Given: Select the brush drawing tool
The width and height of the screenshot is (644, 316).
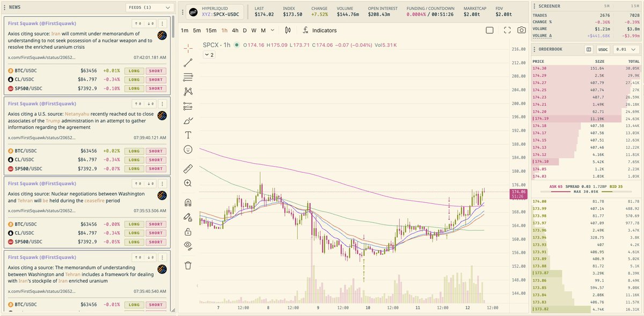Looking at the screenshot, I should coord(188,121).
